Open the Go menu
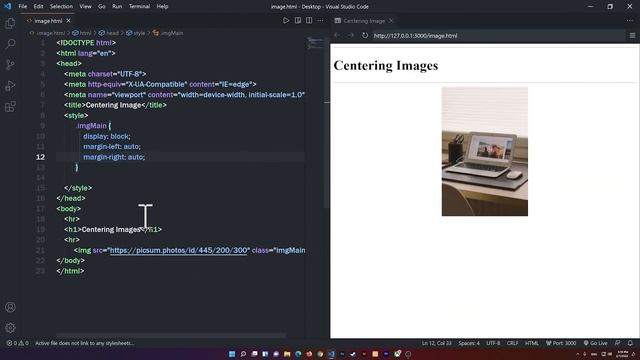 pyautogui.click(x=102, y=7)
